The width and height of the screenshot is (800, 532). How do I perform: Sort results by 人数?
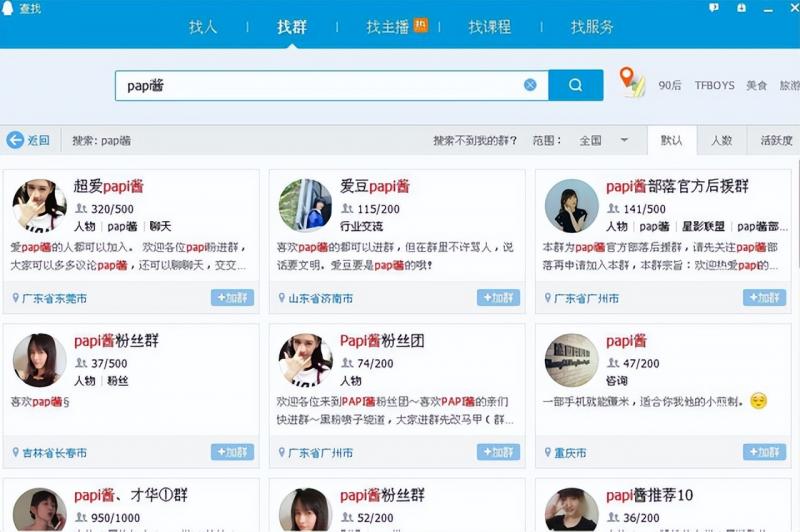pyautogui.click(x=721, y=140)
